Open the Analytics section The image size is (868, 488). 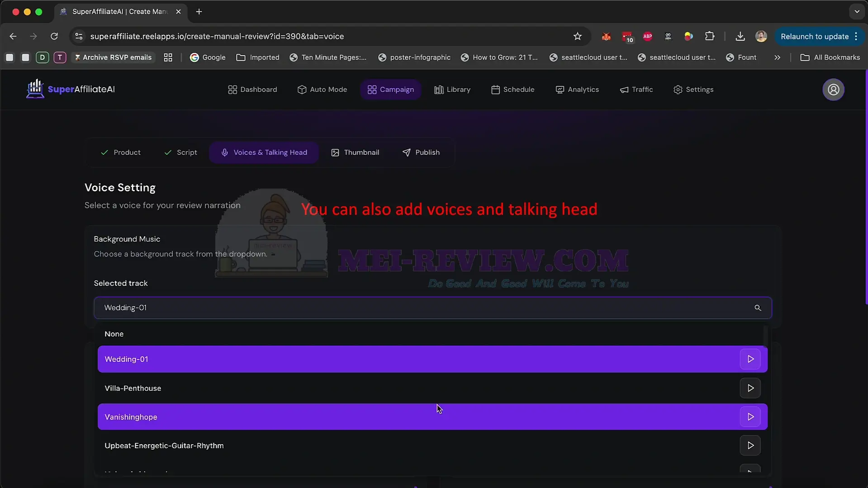click(577, 90)
